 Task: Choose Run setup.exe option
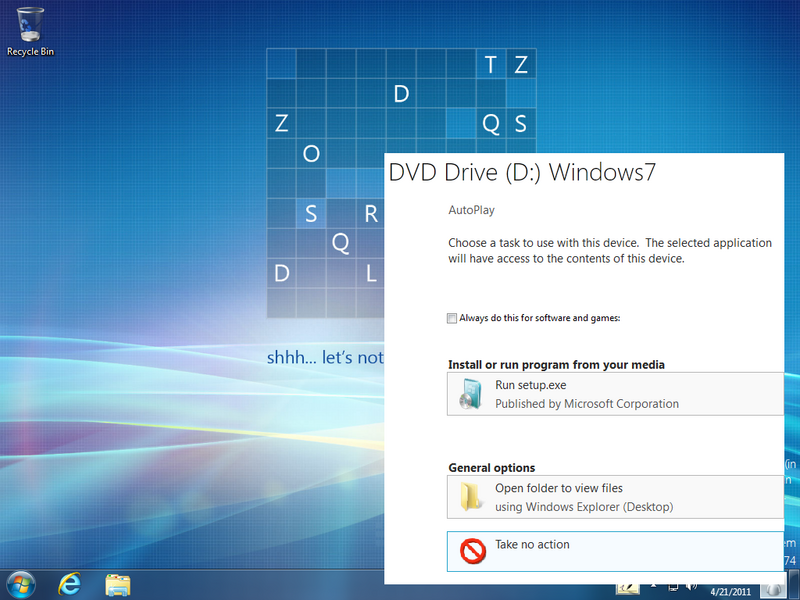point(615,394)
